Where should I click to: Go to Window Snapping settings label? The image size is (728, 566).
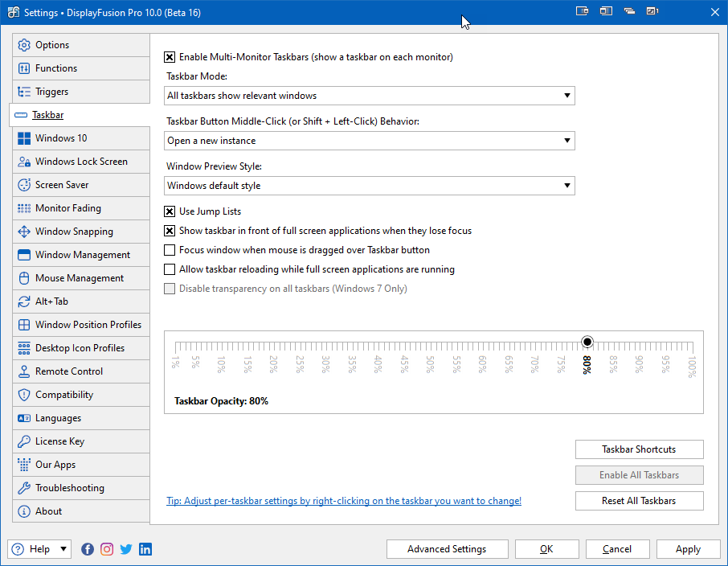(x=74, y=232)
